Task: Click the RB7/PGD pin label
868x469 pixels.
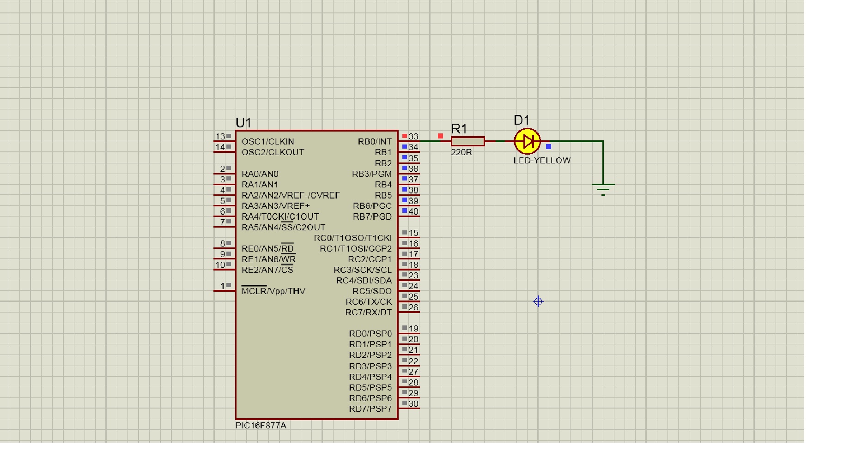Action: (x=372, y=216)
